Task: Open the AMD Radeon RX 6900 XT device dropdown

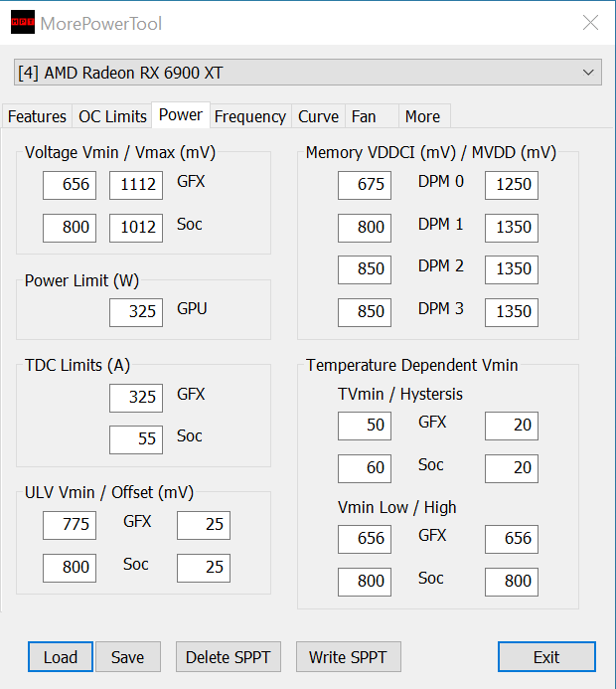Action: [x=308, y=73]
